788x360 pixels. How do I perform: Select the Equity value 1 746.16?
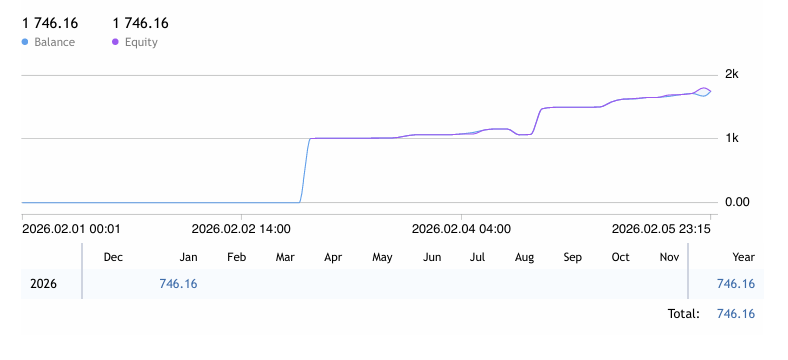point(140,23)
